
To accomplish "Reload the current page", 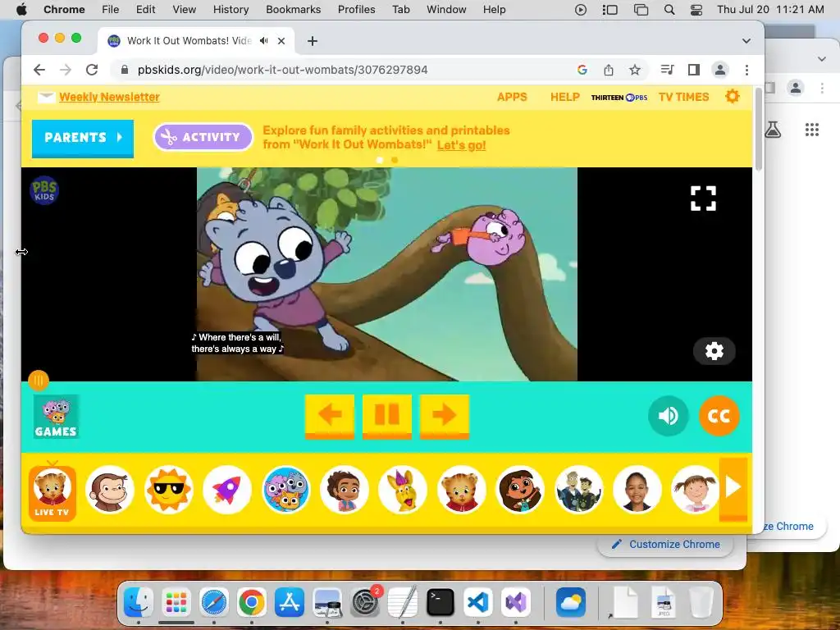I will (92, 70).
